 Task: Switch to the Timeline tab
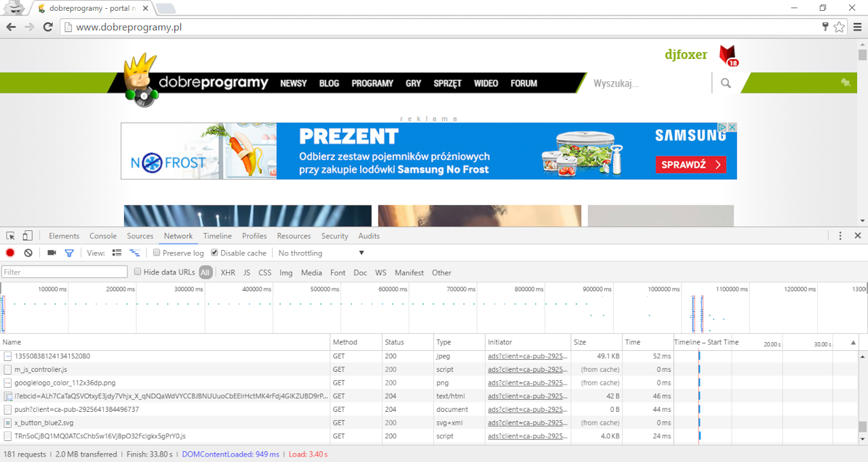[218, 236]
